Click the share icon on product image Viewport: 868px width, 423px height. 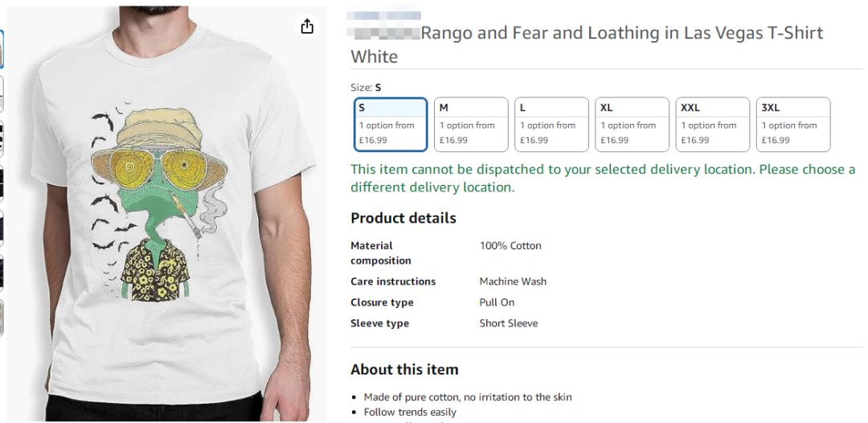click(x=307, y=27)
